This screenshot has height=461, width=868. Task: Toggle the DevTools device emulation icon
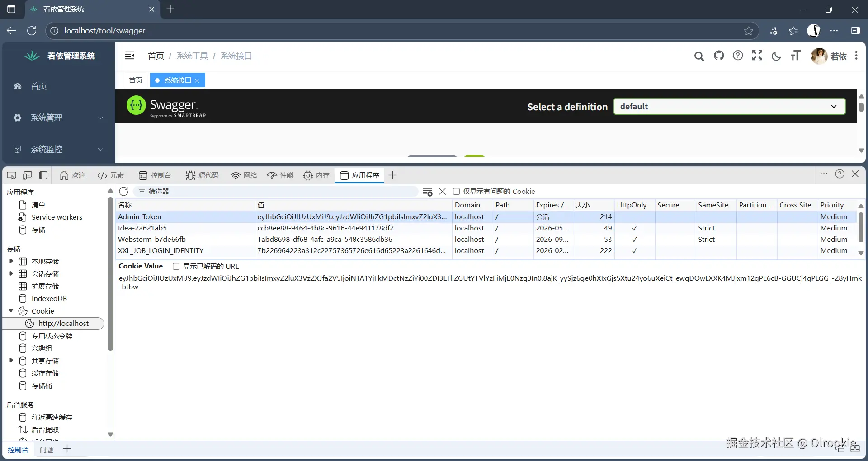tap(28, 175)
